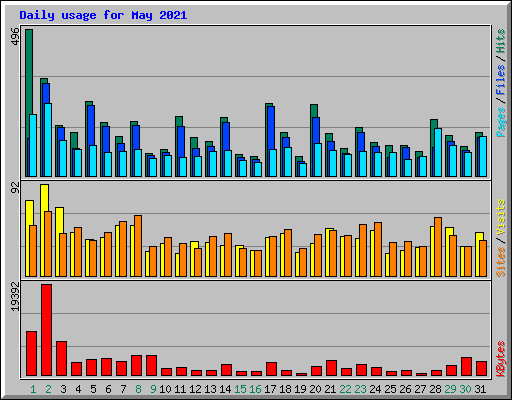Click day 1 on the date axis
Screen dimensions: 512x400
point(33,389)
